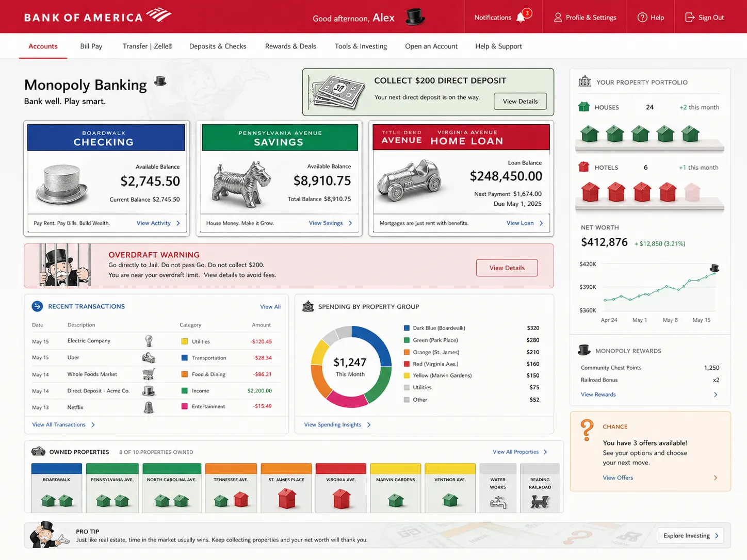Click the Red (Virginia Ave.) legend swatch
This screenshot has height=560, width=747.
(x=407, y=364)
